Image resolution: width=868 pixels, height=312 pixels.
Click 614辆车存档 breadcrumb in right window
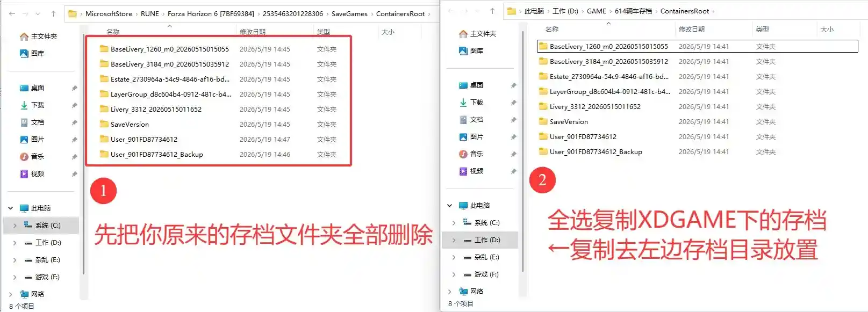pyautogui.click(x=633, y=11)
